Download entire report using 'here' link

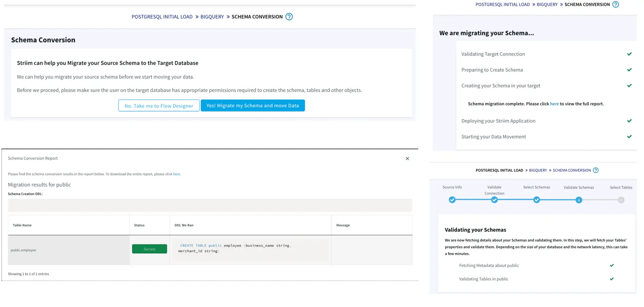coord(176,174)
